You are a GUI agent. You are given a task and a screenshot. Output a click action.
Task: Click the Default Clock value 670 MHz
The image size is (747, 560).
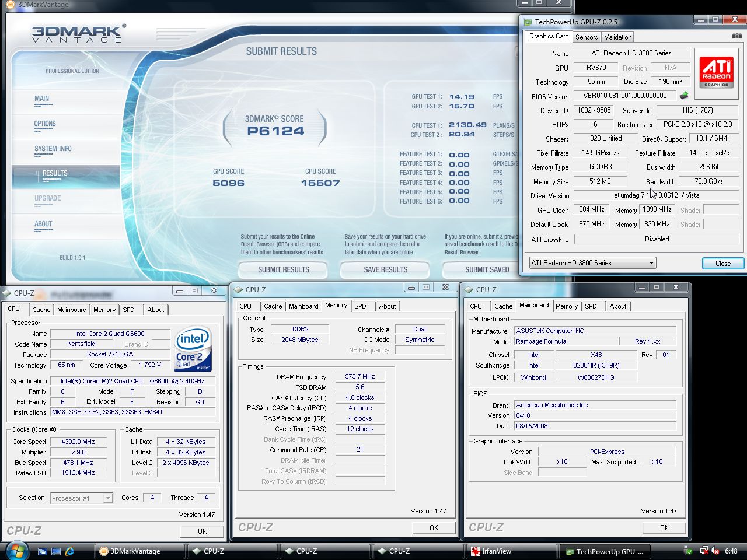pyautogui.click(x=592, y=224)
